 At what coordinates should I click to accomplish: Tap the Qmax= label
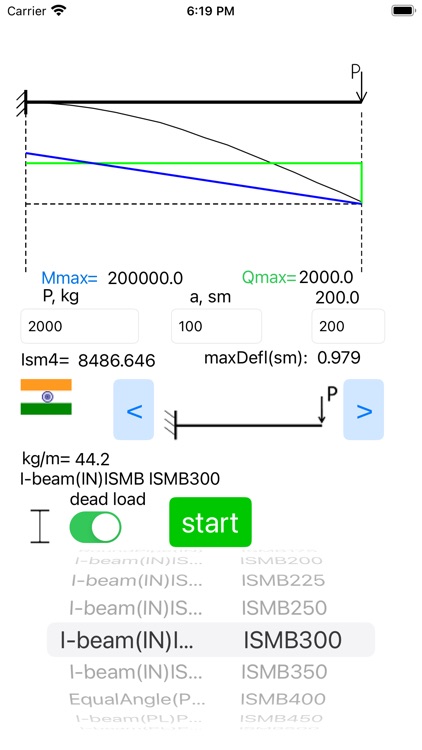[269, 277]
